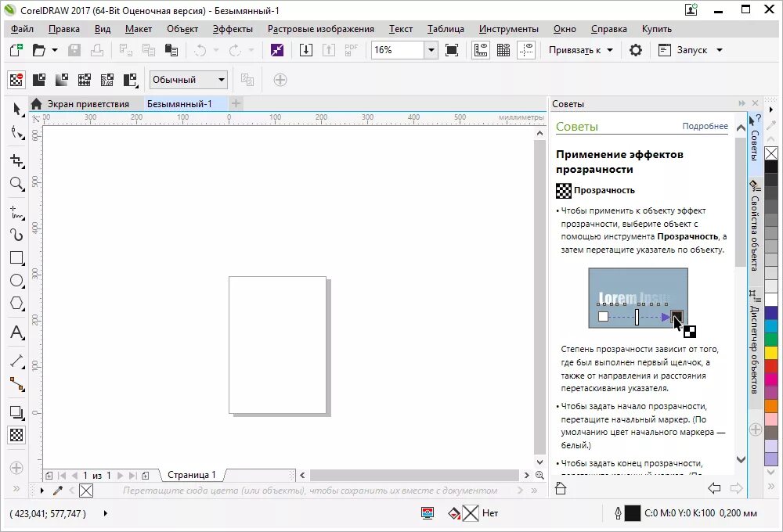Screen dimensions: 783x532
Task: Pick the yellow palette swatch
Action: 771,352
